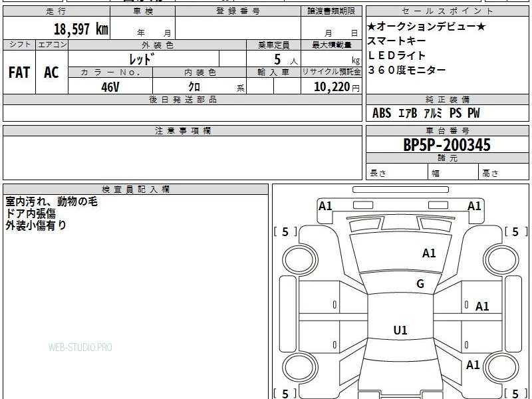Select the note 室内汚れ、動物の毛
The image size is (532, 399).
click(x=52, y=202)
